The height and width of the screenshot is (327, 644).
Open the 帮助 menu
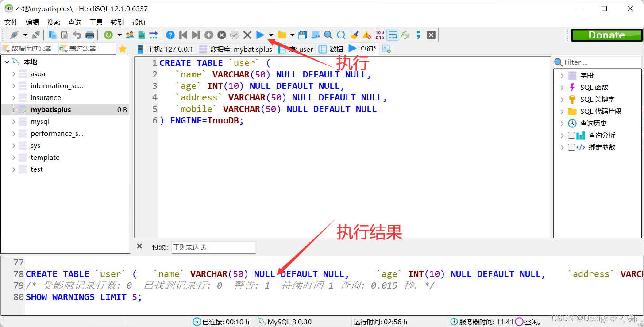point(139,22)
